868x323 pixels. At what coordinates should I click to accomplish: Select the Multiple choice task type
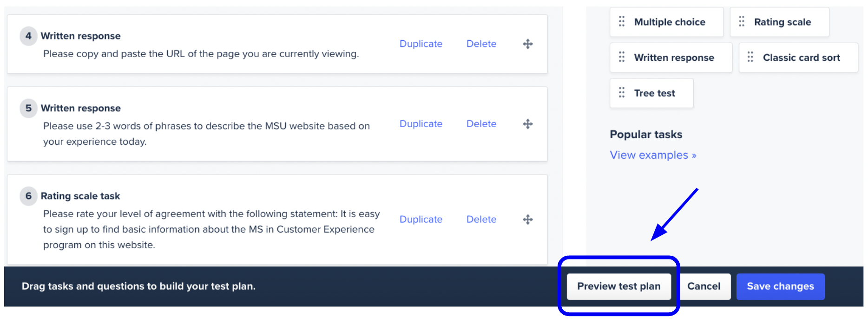point(667,22)
